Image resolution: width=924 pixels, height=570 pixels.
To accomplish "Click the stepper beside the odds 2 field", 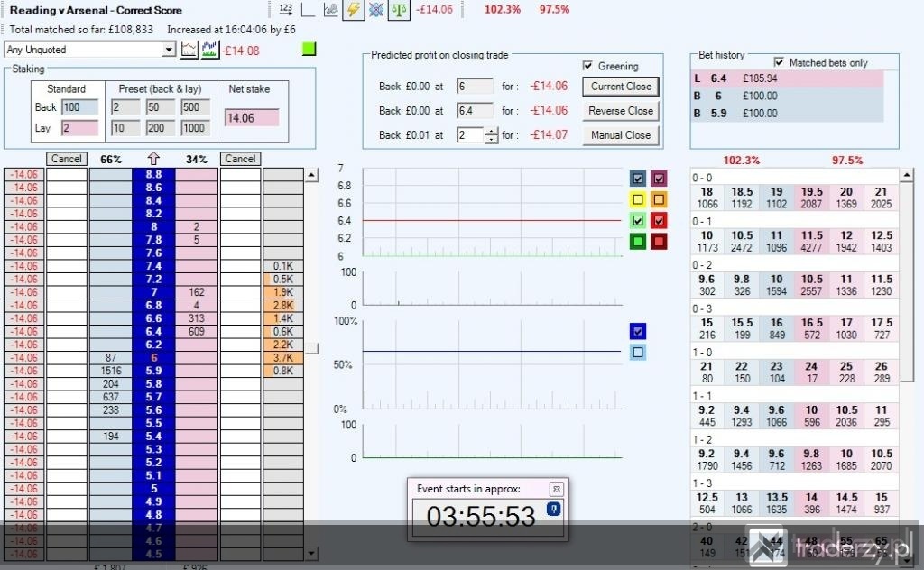I will pyautogui.click(x=492, y=135).
